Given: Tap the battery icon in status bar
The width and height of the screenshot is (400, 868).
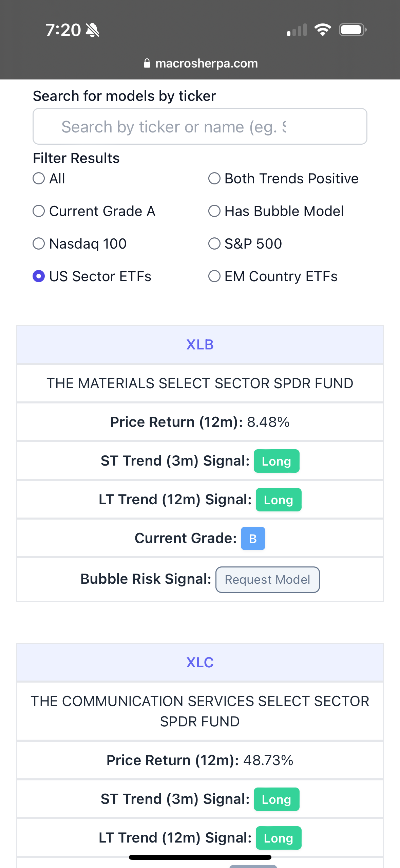Looking at the screenshot, I should (353, 30).
